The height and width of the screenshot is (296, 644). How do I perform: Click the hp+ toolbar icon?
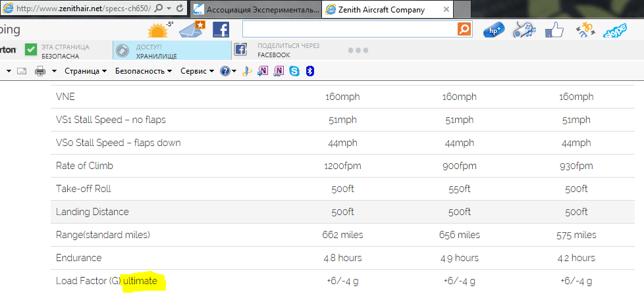[x=493, y=30]
